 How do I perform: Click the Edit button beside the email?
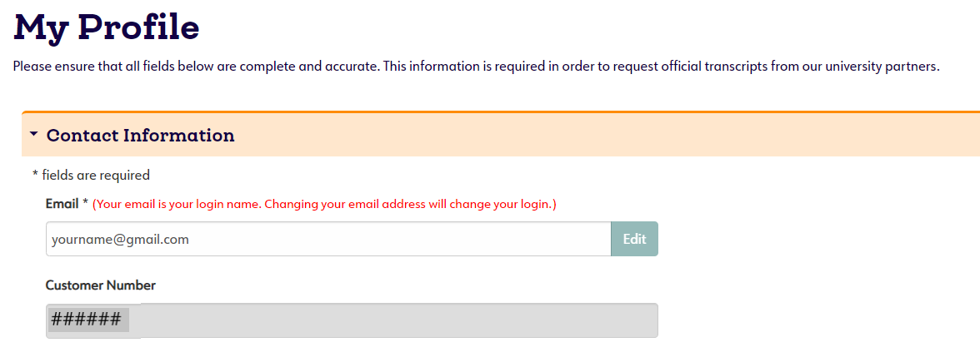(x=634, y=239)
